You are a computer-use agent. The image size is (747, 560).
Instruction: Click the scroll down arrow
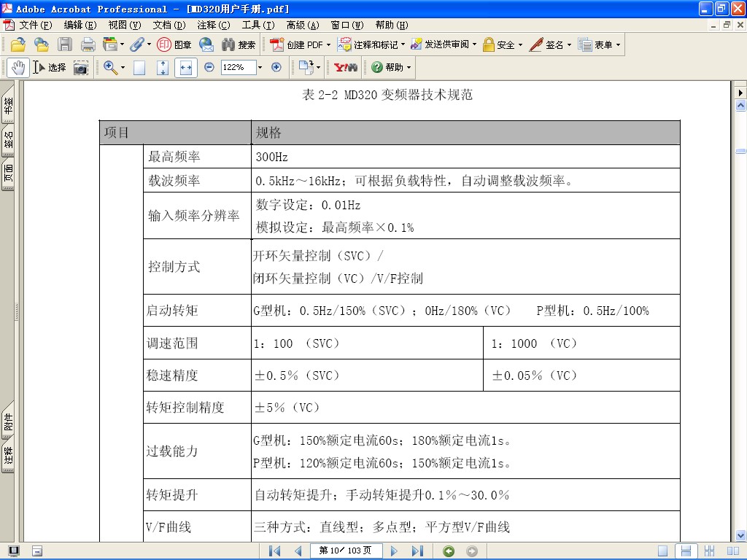[x=741, y=534]
